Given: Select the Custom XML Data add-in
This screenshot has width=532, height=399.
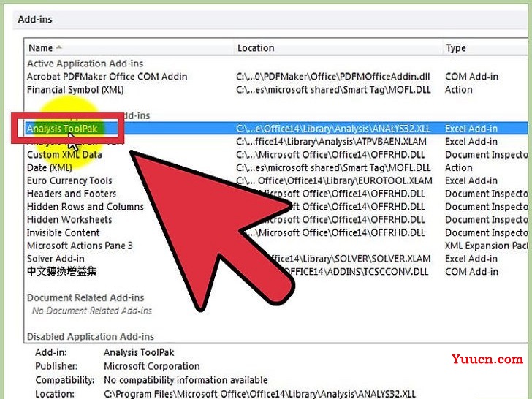Looking at the screenshot, I should click(x=64, y=155).
